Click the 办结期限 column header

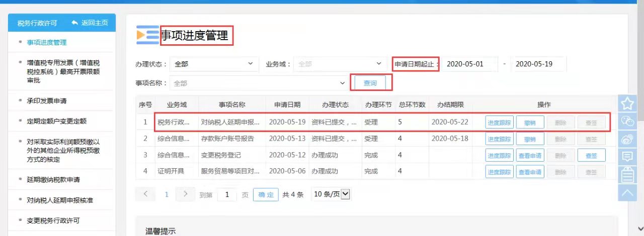[x=450, y=104]
